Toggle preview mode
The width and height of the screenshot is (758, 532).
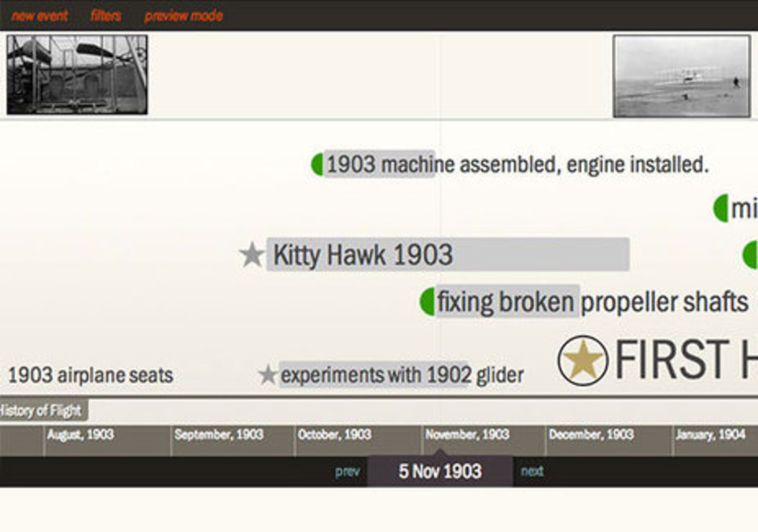183,16
